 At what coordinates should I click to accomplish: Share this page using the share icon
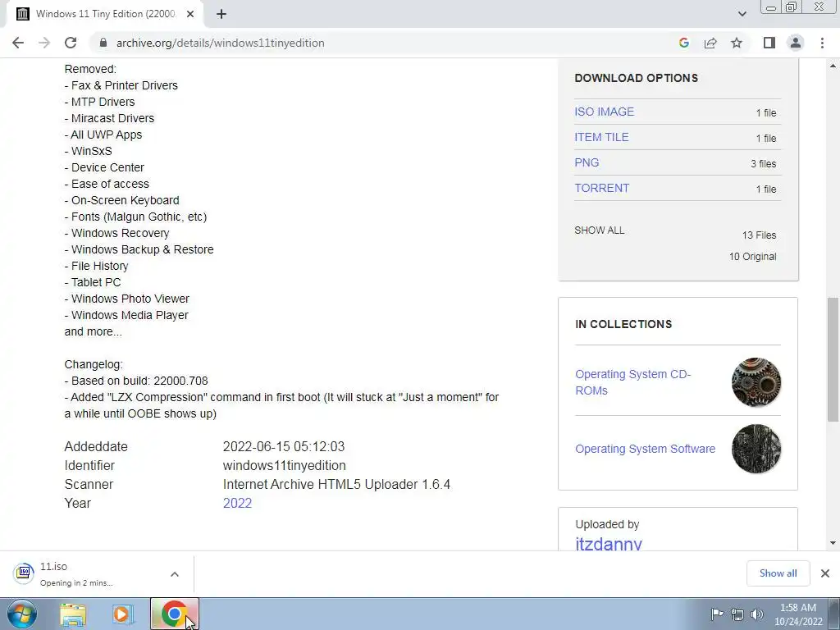tap(710, 43)
